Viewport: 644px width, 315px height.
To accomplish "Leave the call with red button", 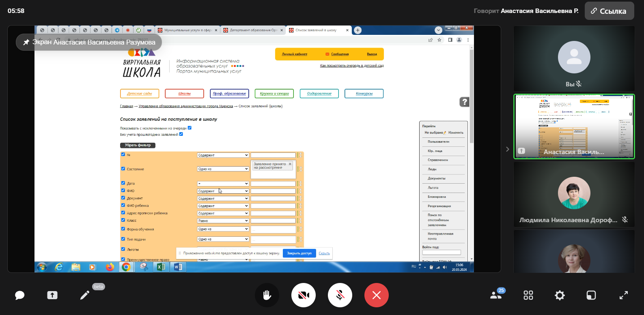I will tap(377, 295).
